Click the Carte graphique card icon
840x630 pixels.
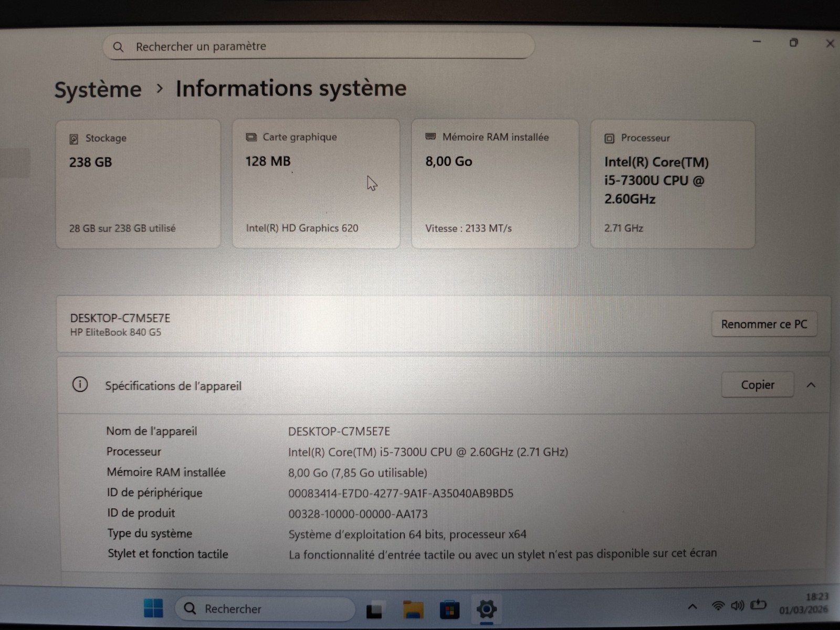point(251,138)
